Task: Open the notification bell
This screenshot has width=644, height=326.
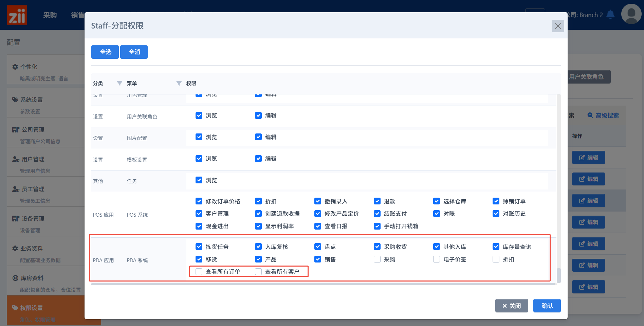Action: click(610, 15)
